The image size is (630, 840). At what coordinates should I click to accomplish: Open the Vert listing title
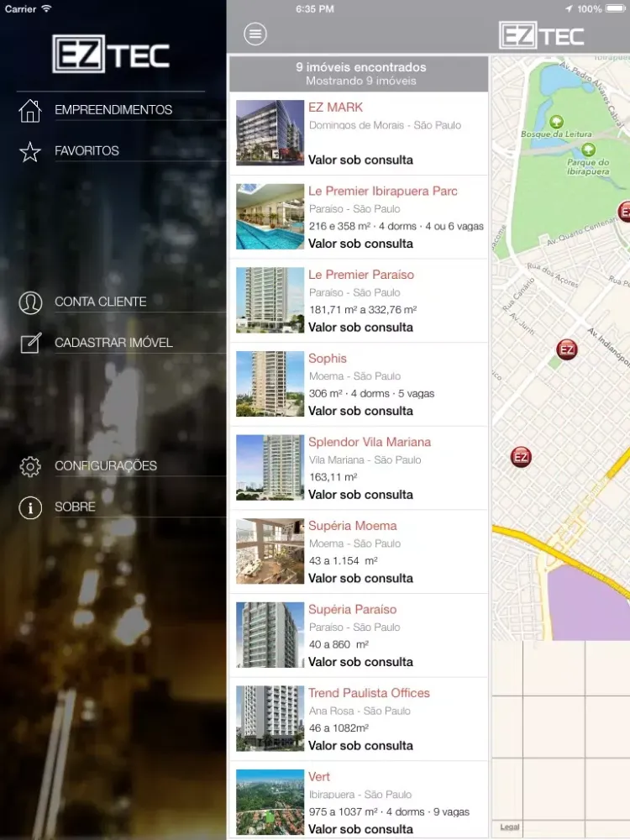click(x=318, y=776)
